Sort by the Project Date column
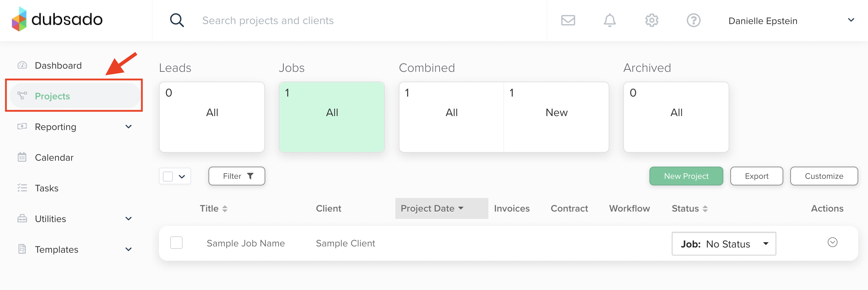 coord(432,208)
